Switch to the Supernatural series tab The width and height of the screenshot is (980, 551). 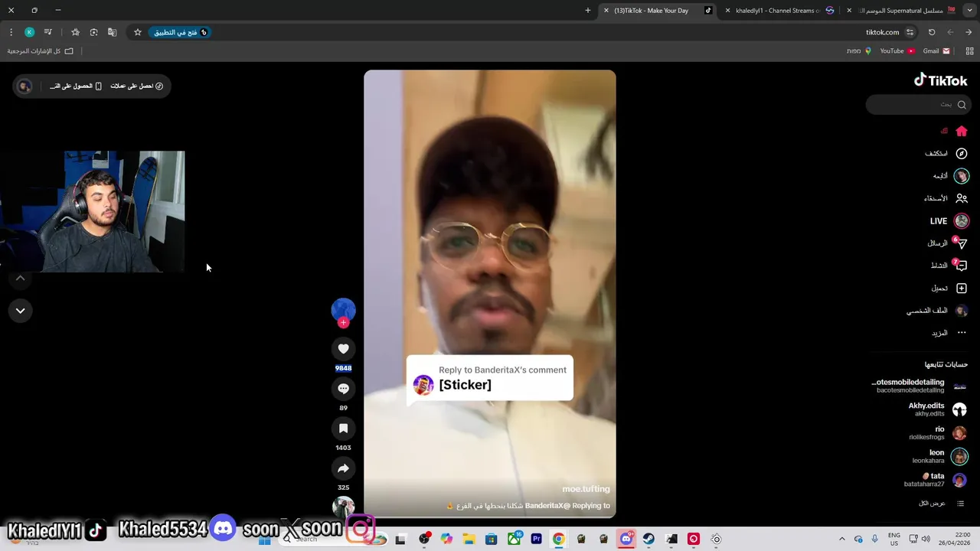tap(903, 11)
